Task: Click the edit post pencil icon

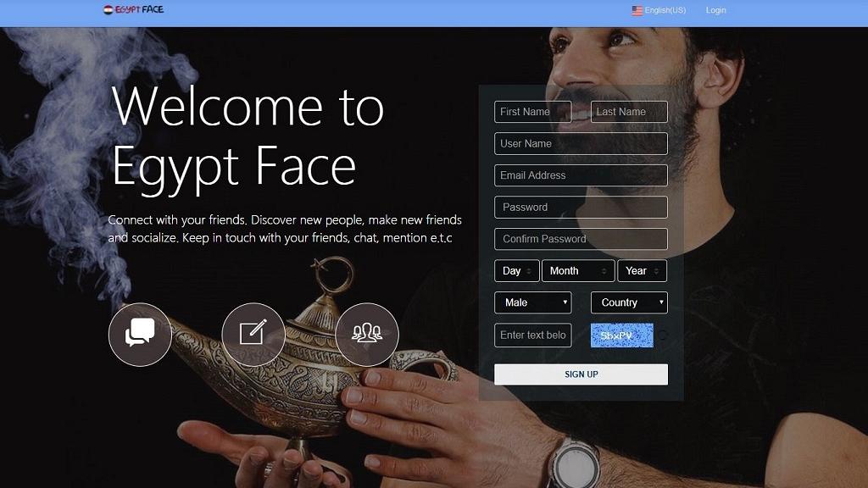Action: (x=253, y=334)
